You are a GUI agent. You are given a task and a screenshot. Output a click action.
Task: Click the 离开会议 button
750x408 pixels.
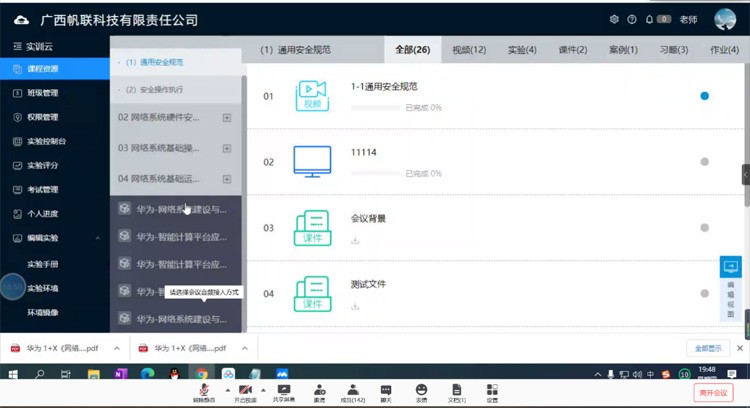712,392
